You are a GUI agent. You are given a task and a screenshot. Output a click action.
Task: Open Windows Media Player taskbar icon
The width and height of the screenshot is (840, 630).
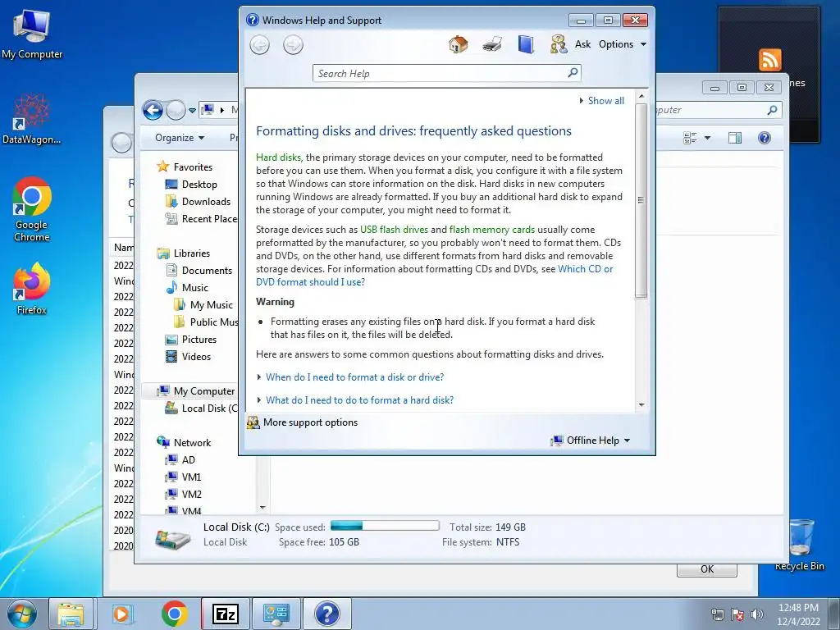tap(122, 614)
